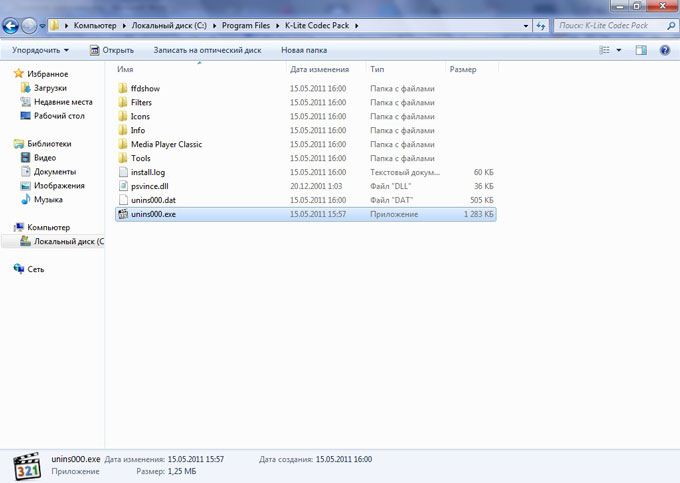680x483 pixels.
Task: Select the K-Lite Codec Pack breadcrumb
Action: pos(317,26)
